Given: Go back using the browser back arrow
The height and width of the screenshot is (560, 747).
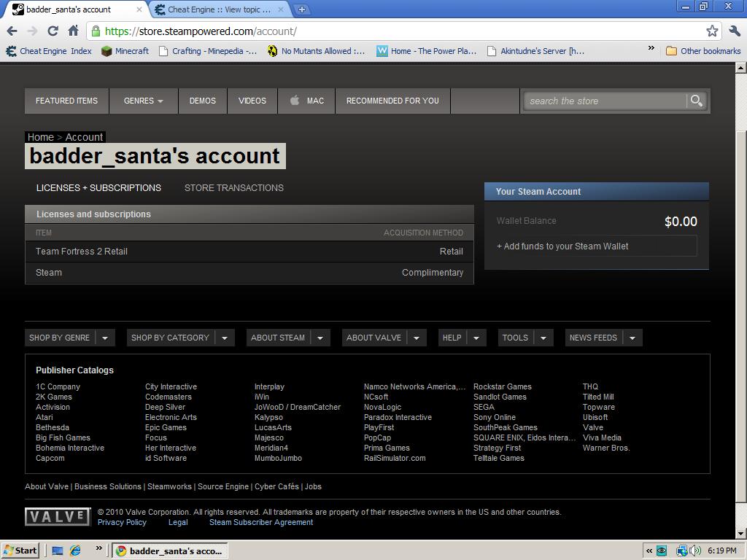Looking at the screenshot, I should click(x=12, y=31).
